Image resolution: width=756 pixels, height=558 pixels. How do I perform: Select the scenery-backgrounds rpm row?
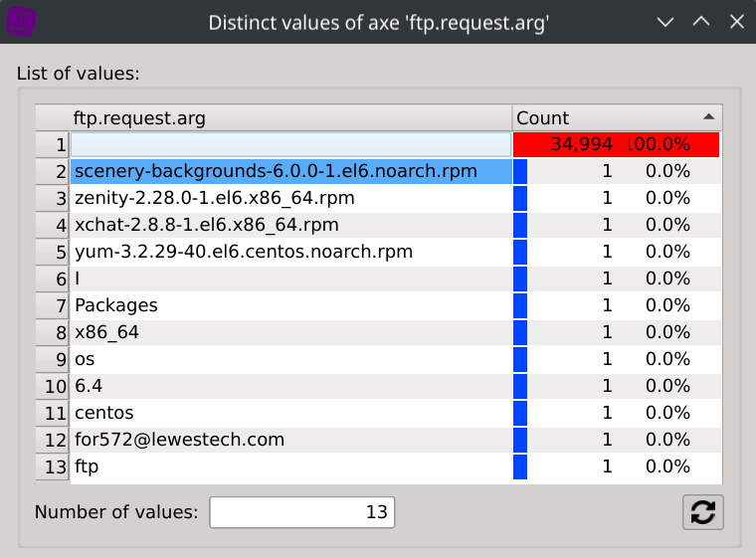point(276,171)
